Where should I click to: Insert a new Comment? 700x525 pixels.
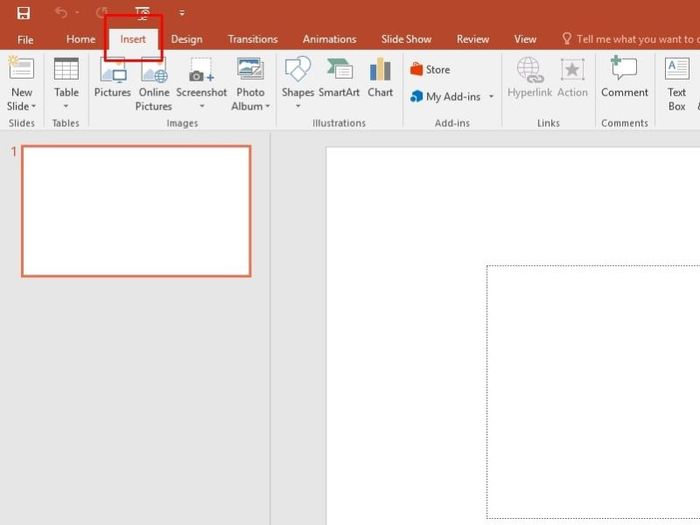point(624,77)
